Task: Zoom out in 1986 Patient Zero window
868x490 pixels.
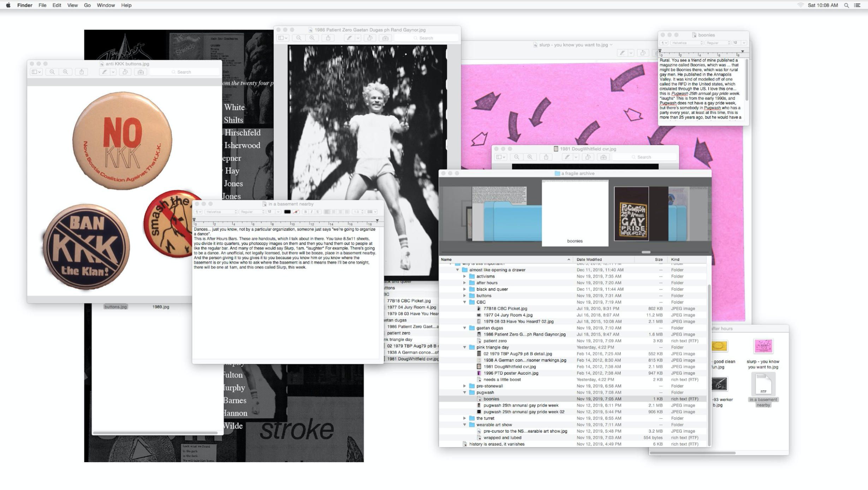Action: [x=299, y=38]
